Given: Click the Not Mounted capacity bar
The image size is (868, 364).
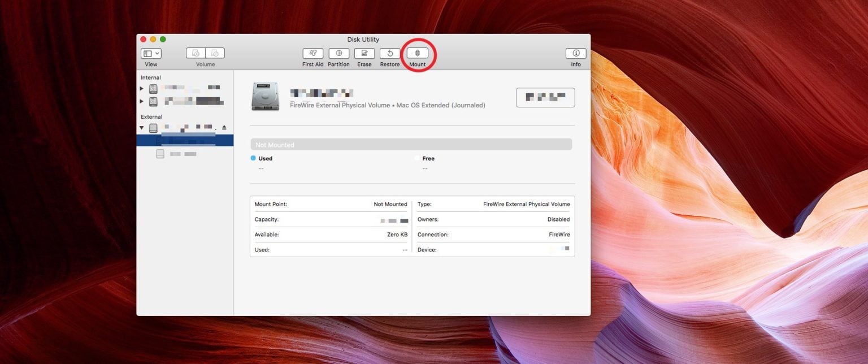Looking at the screenshot, I should (411, 144).
